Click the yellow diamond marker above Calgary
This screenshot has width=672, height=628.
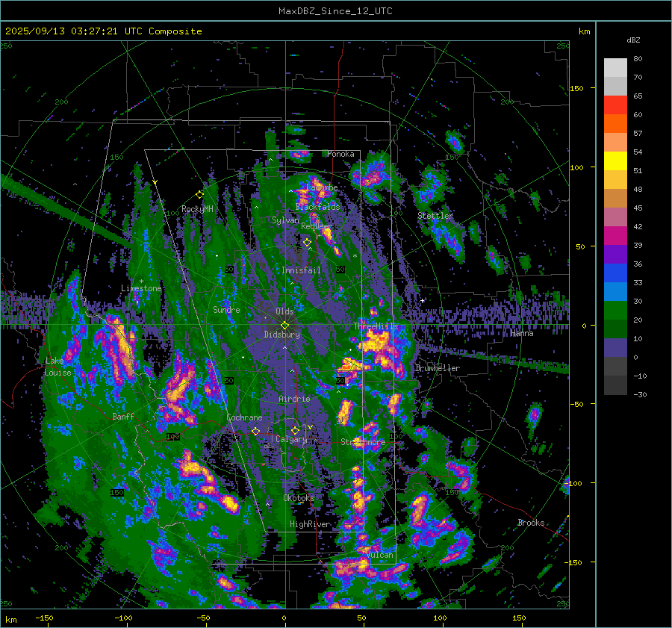pos(295,430)
